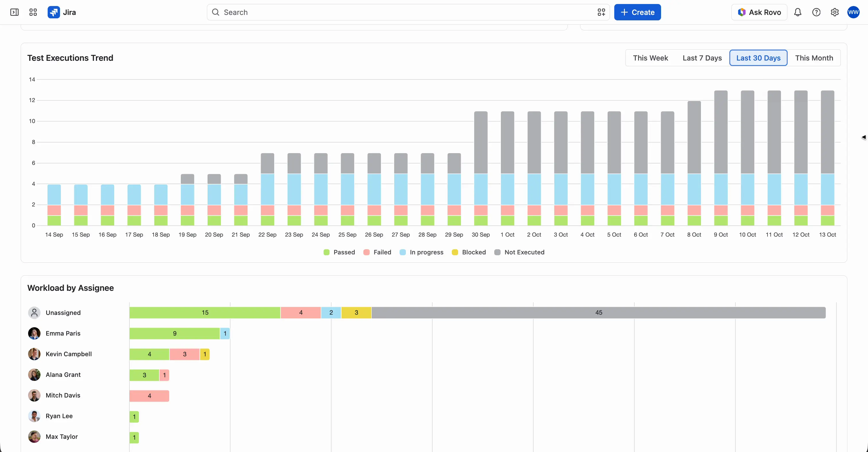This screenshot has height=452, width=868.
Task: Click the Kevin Campbell name label
Action: click(x=69, y=354)
